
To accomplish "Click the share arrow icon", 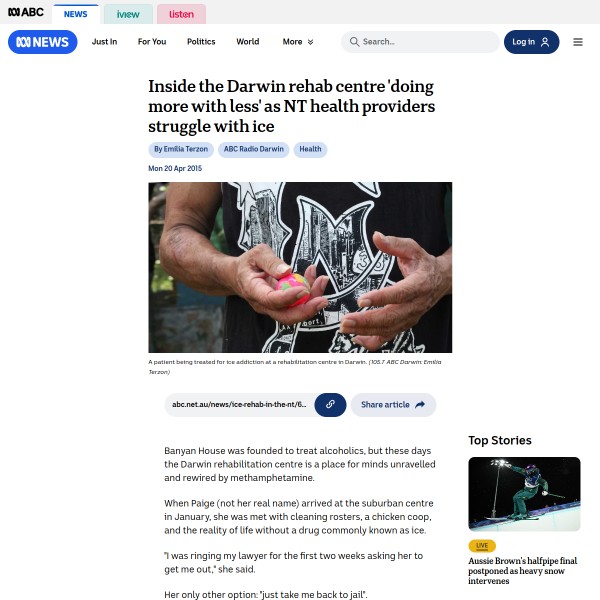I will click(420, 404).
